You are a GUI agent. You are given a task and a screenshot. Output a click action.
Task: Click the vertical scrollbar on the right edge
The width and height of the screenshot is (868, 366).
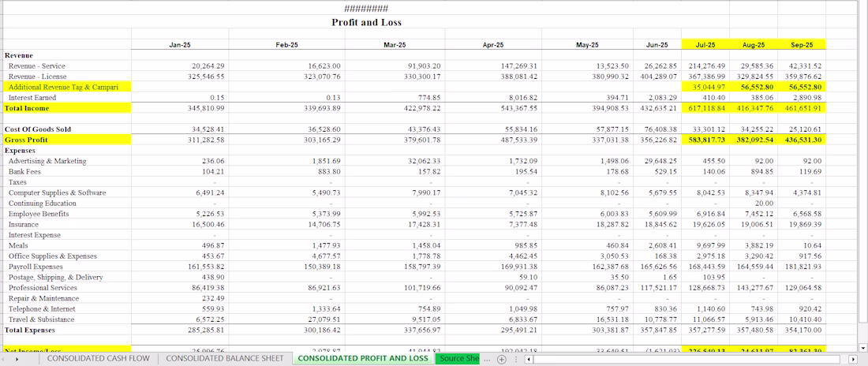862,166
